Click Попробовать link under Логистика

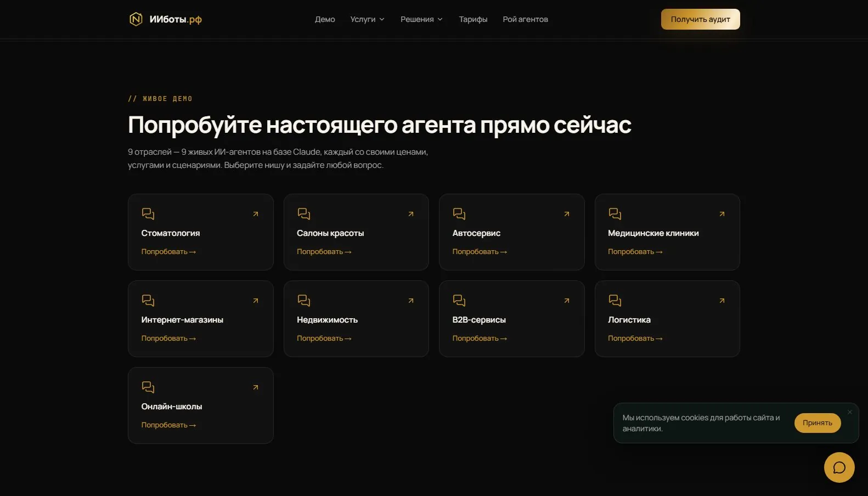click(x=635, y=339)
